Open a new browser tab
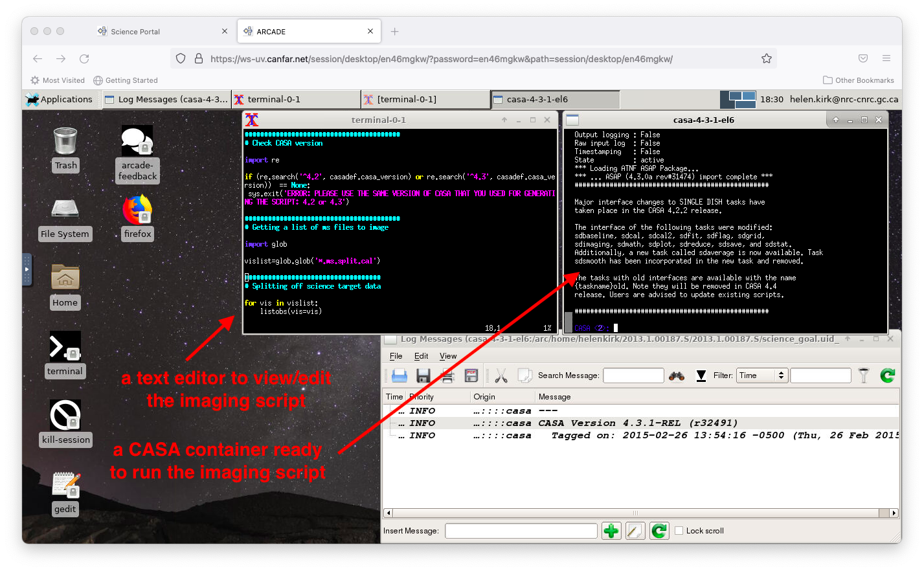This screenshot has width=924, height=571. pos(394,31)
